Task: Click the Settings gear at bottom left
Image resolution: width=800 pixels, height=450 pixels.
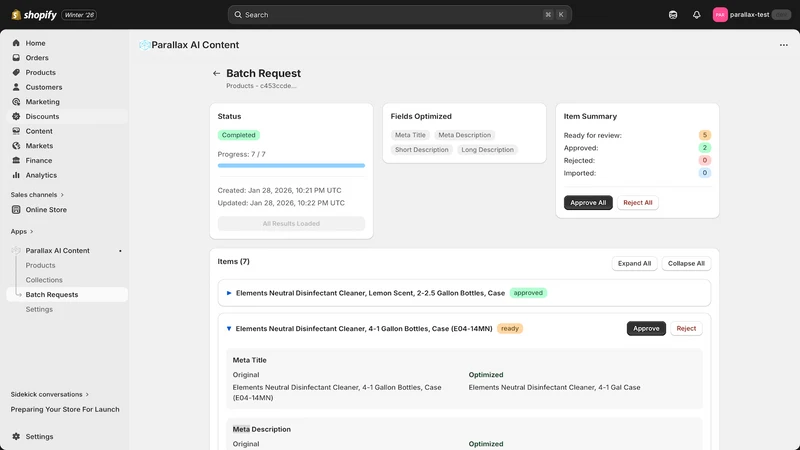Action: (16, 437)
